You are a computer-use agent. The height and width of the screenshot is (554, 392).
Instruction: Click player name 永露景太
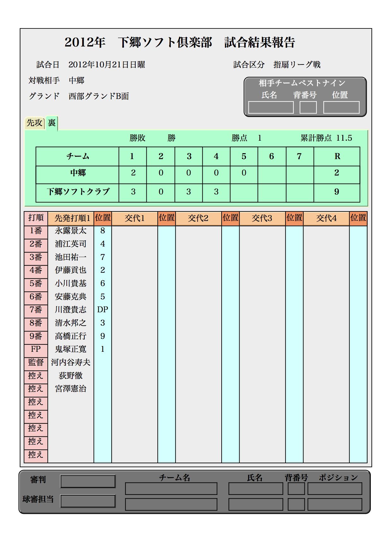(x=71, y=231)
